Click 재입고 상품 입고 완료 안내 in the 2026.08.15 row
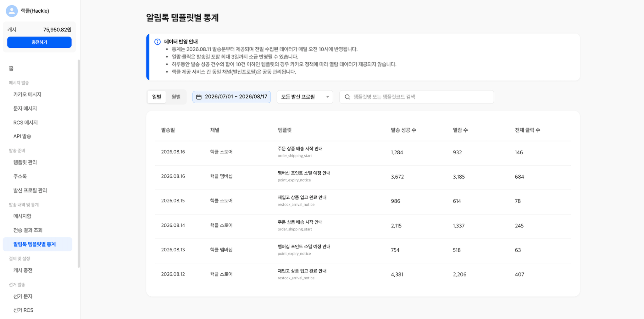 [x=302, y=197]
